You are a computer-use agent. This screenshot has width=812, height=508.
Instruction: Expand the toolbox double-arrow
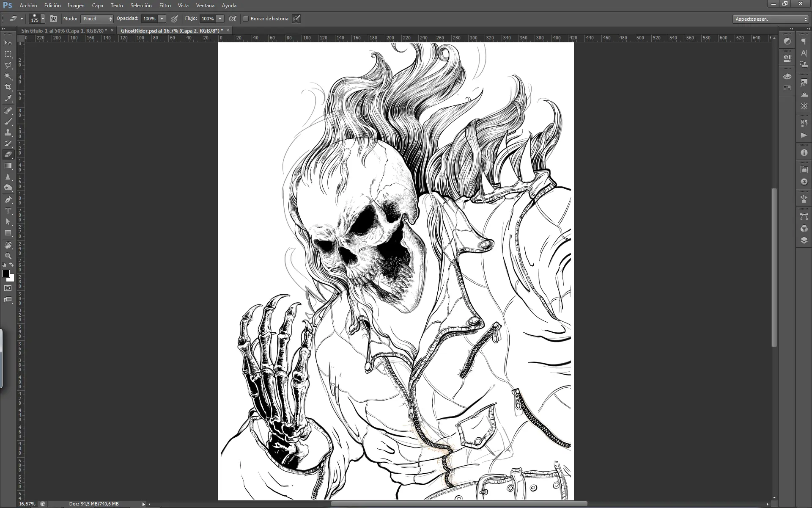4,29
